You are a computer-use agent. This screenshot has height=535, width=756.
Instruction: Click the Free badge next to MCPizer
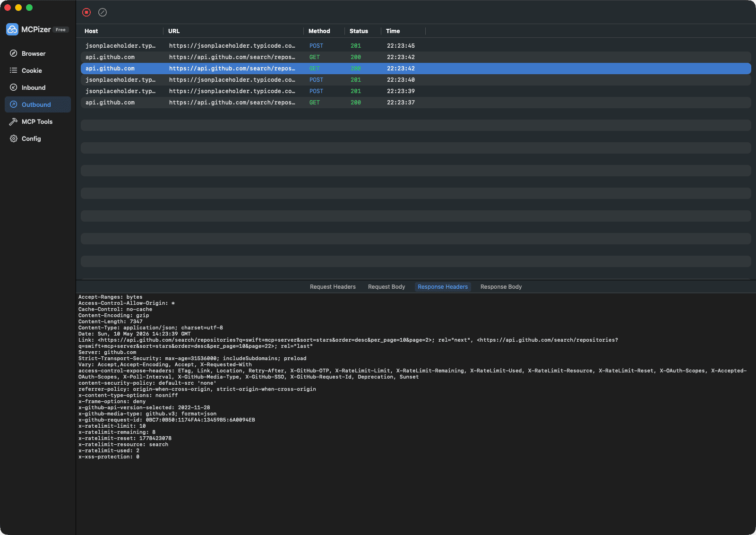[x=60, y=30]
